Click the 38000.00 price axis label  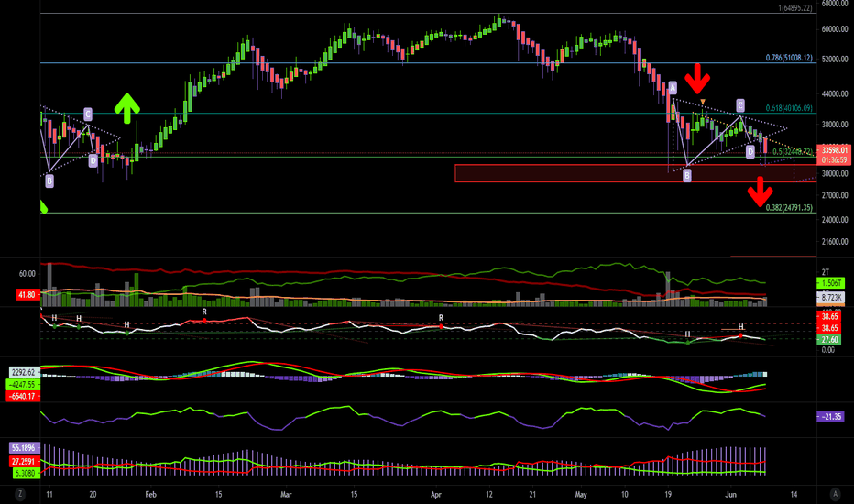pyautogui.click(x=835, y=125)
